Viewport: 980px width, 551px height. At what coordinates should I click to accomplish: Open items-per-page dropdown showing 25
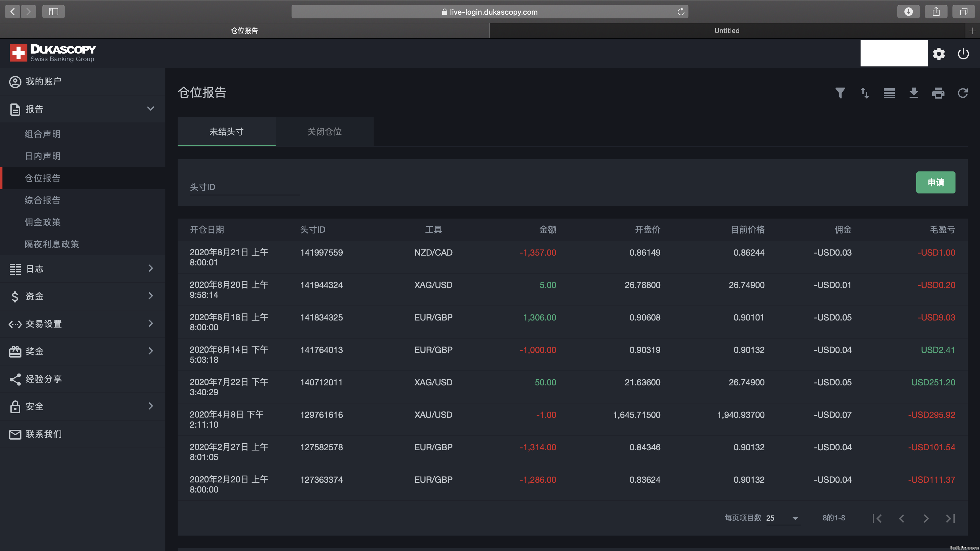783,518
